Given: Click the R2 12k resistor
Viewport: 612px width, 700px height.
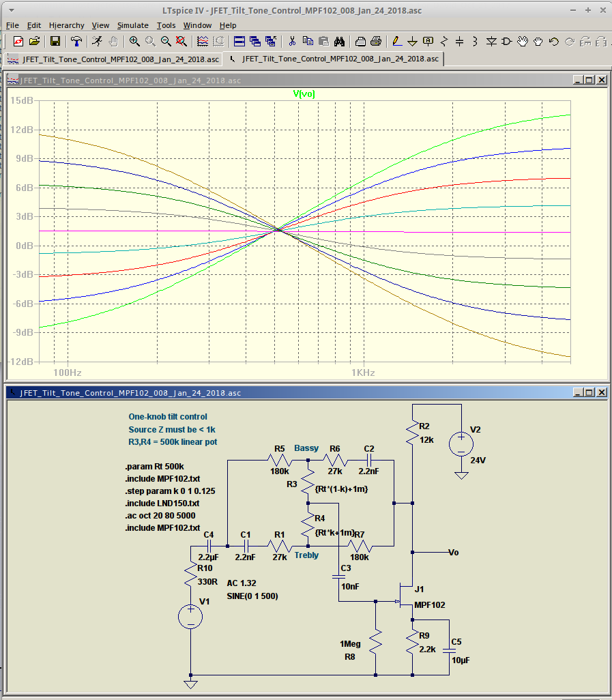Looking at the screenshot, I should point(413,433).
